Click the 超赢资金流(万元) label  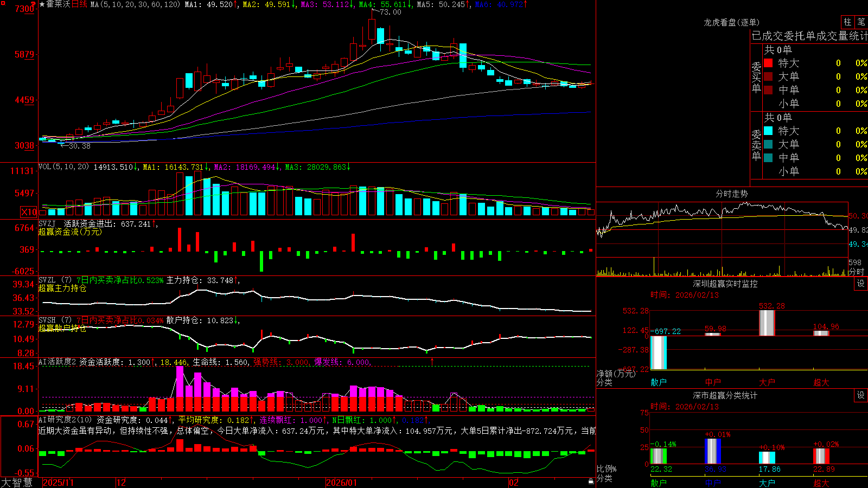coord(70,232)
